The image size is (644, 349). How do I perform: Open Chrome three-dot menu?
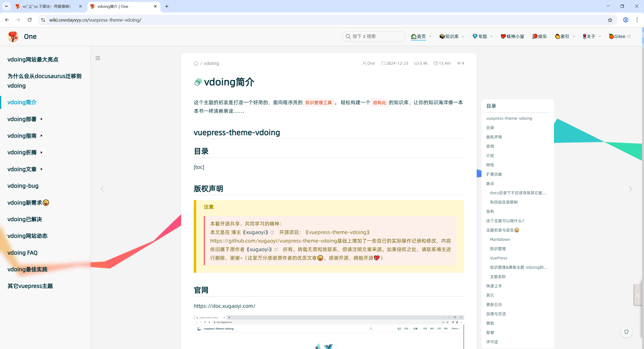point(637,20)
